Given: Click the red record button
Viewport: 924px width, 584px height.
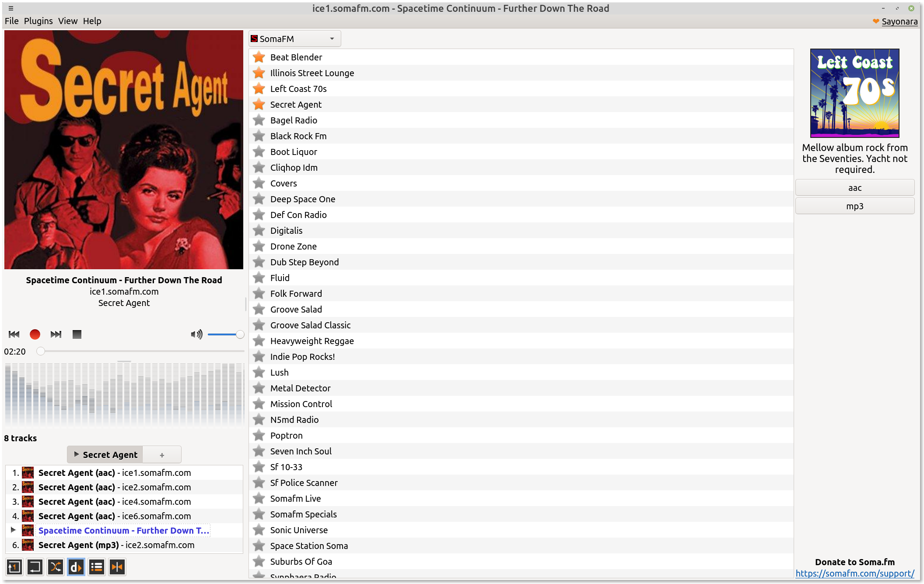Looking at the screenshot, I should [x=35, y=334].
